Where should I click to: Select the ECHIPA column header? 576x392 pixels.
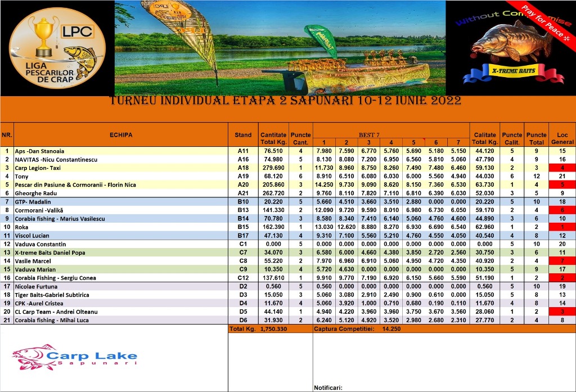[121, 135]
